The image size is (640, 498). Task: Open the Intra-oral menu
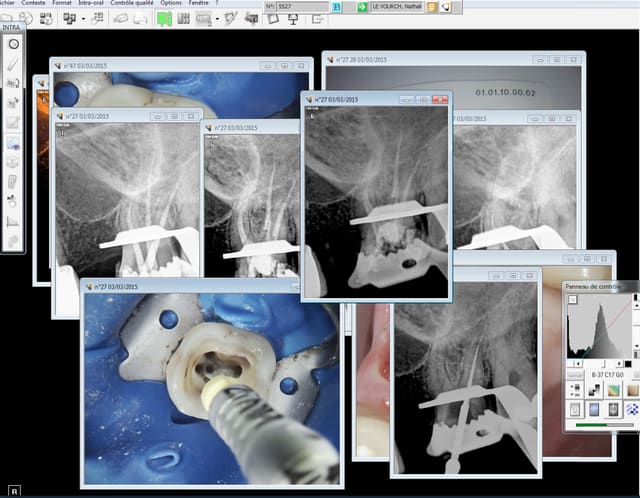91,2
